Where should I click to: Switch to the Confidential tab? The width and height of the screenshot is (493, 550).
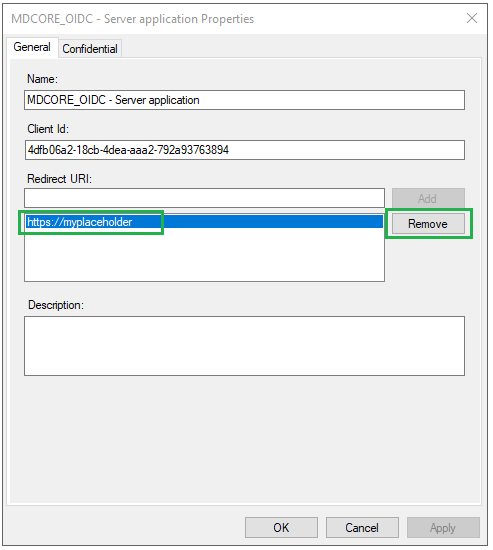pyautogui.click(x=90, y=48)
